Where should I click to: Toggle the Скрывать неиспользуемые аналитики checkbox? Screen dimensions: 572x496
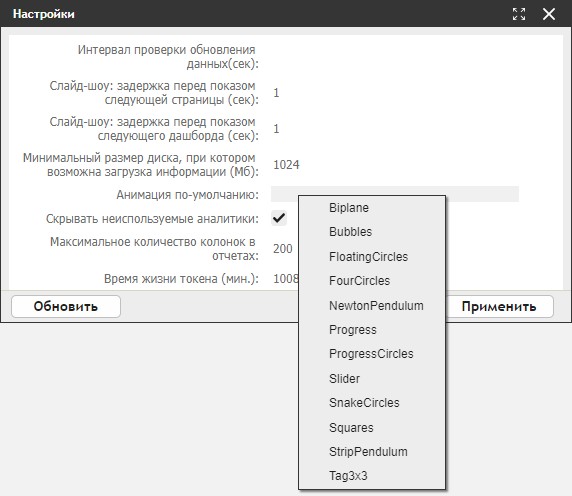[x=279, y=218]
